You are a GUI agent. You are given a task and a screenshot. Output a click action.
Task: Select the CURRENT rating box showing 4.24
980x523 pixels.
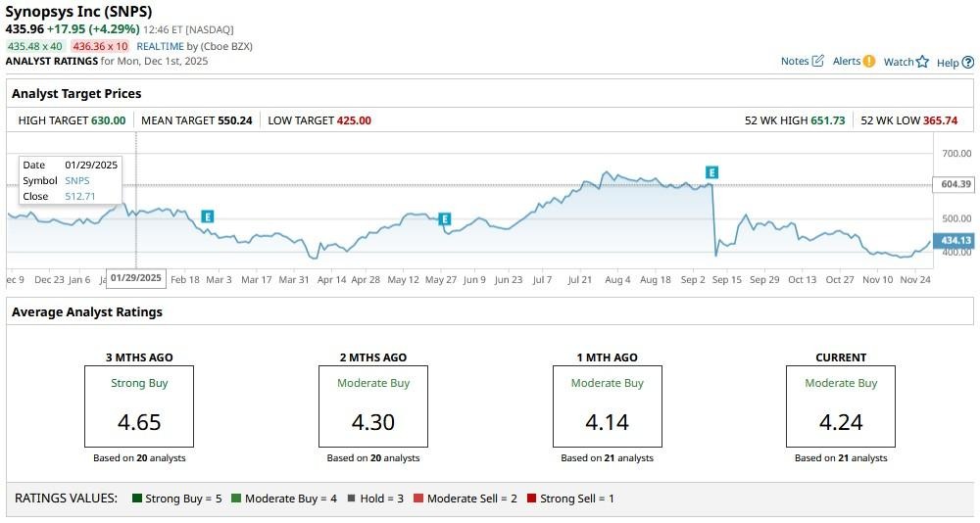tap(841, 406)
